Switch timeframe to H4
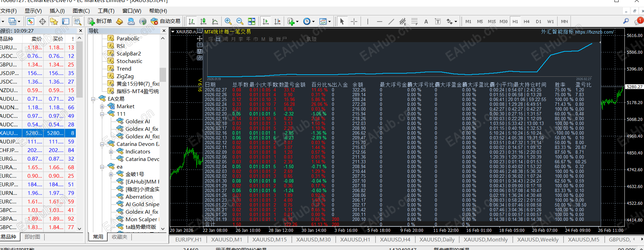Viewport: 644px width, 250px height. [x=527, y=21]
